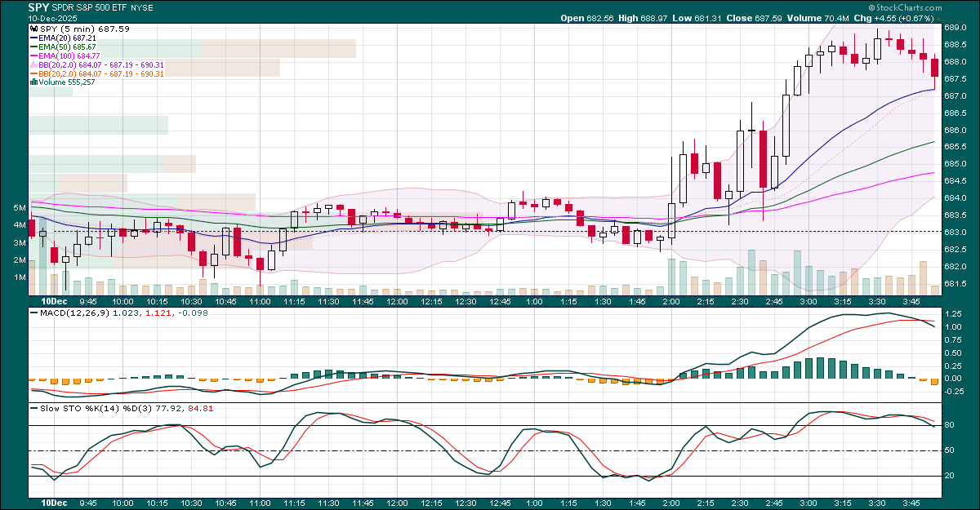This screenshot has height=510, width=980.
Task: Click the ©StockCharts.com watermark link
Action: click(906, 7)
